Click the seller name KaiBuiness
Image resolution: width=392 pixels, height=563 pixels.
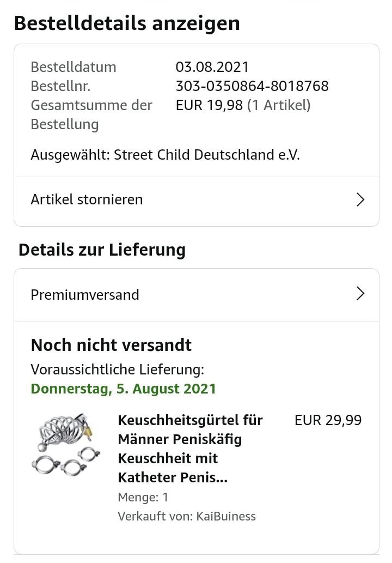[226, 516]
